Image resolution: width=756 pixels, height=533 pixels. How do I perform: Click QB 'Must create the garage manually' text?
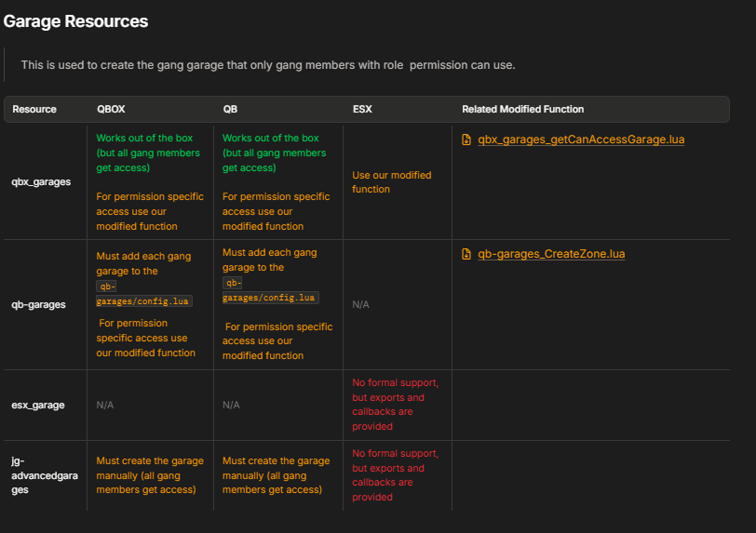coord(276,475)
